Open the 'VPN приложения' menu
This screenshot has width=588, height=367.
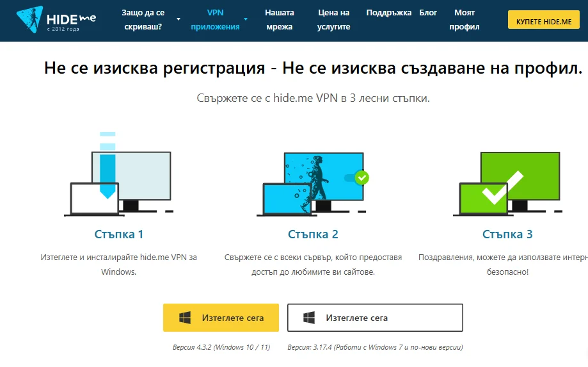click(215, 19)
